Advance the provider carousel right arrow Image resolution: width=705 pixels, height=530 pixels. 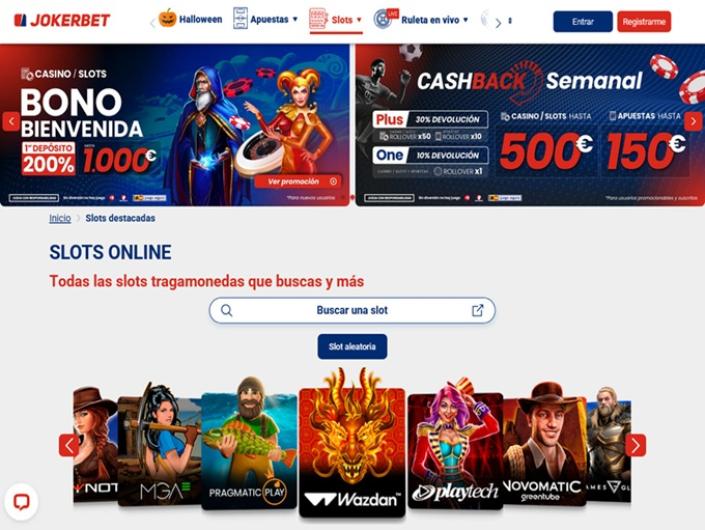(x=635, y=445)
